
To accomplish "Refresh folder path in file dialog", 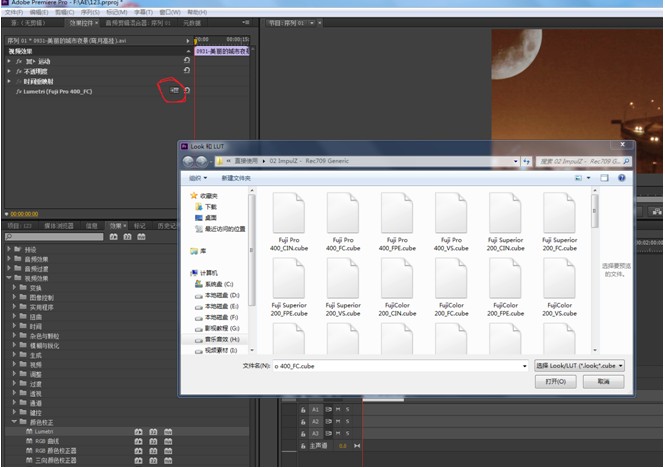I will pyautogui.click(x=526, y=161).
